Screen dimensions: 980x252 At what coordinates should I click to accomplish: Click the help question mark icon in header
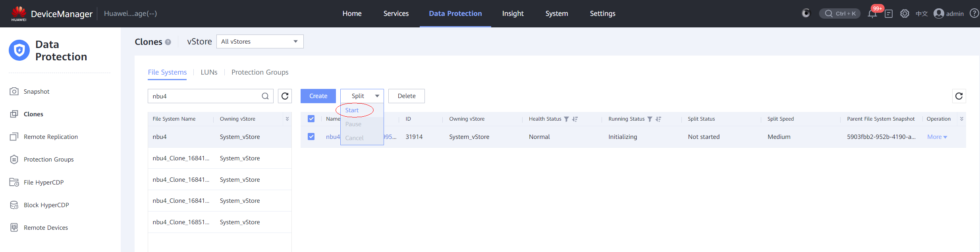click(x=974, y=13)
